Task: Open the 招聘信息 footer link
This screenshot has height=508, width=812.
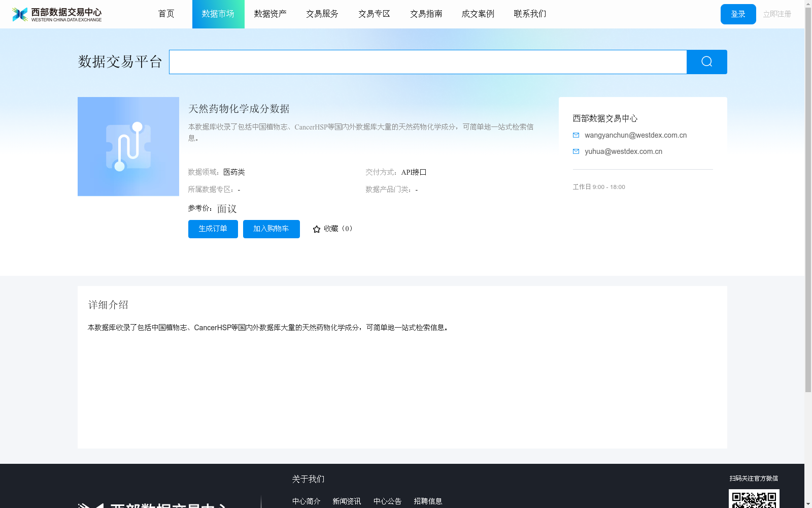Action: pos(428,501)
